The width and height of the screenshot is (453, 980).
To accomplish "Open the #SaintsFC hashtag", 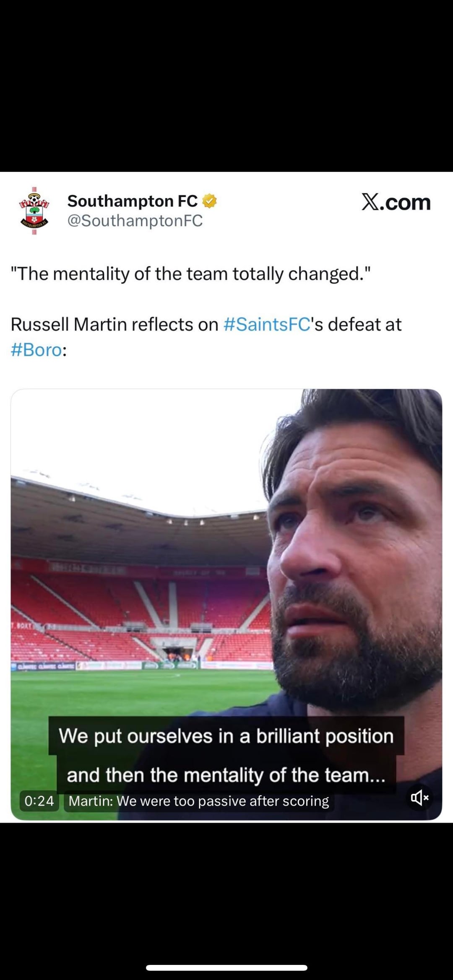I will click(267, 325).
